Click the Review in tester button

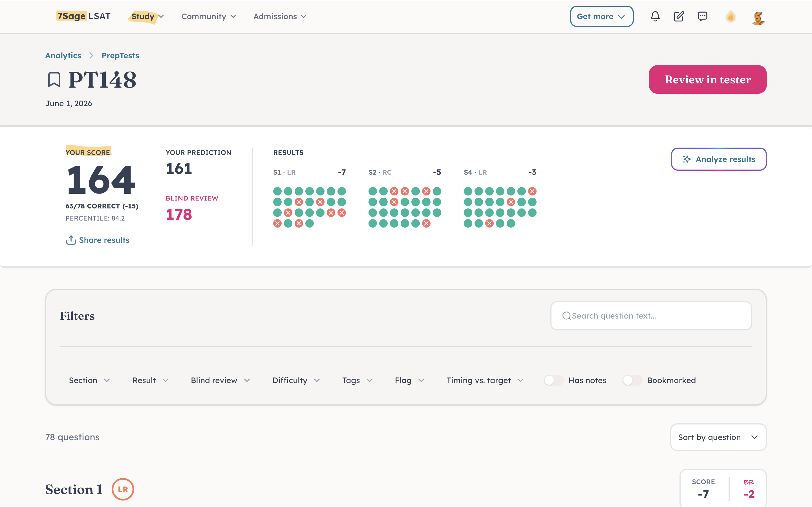(x=707, y=79)
